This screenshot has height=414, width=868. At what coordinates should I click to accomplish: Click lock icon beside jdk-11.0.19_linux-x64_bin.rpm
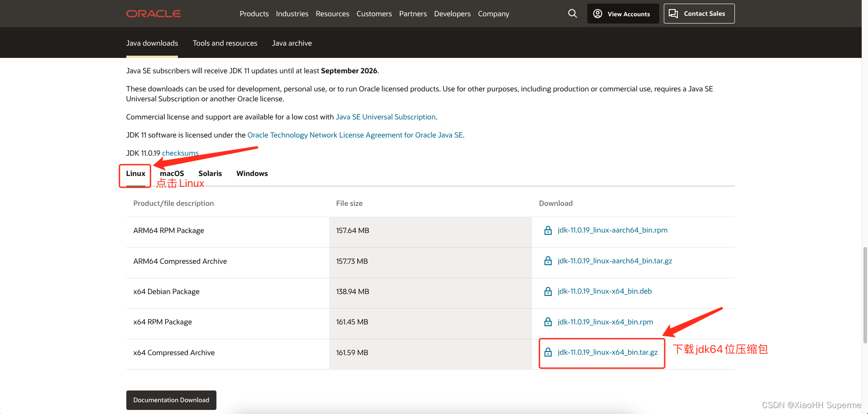tap(548, 322)
